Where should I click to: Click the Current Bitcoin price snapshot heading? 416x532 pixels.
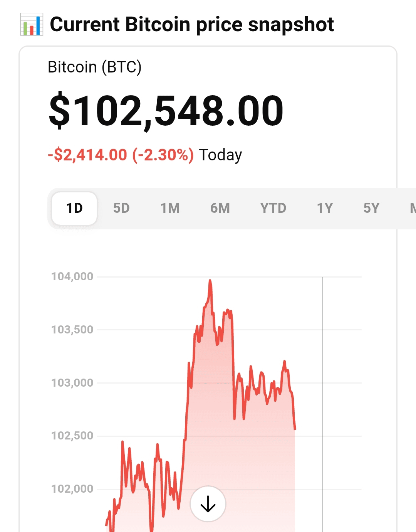coord(192,24)
